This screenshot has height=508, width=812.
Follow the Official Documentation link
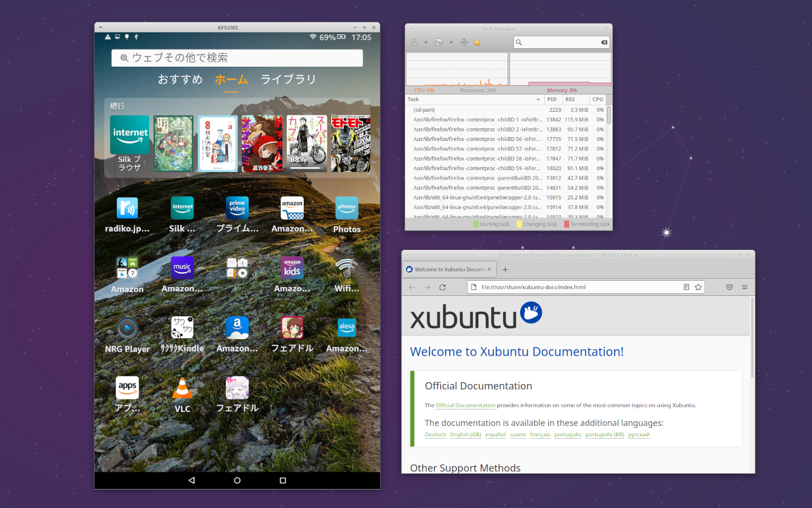[x=466, y=405]
